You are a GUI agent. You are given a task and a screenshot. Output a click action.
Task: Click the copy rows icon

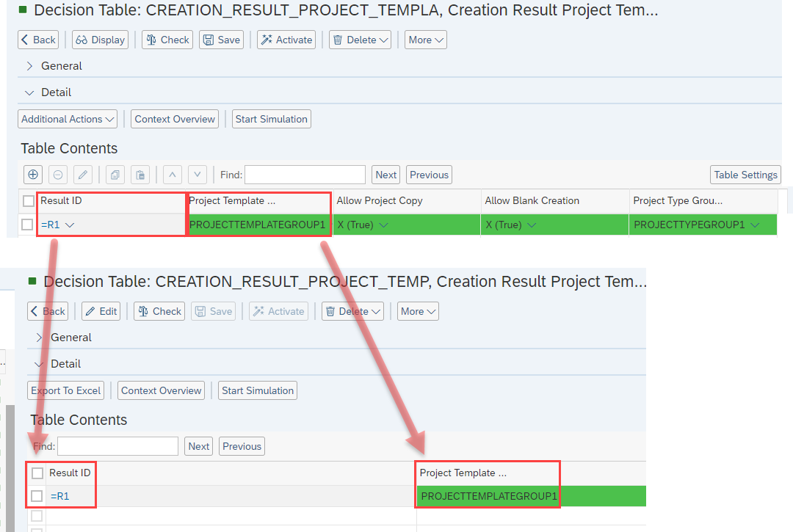[x=115, y=175]
